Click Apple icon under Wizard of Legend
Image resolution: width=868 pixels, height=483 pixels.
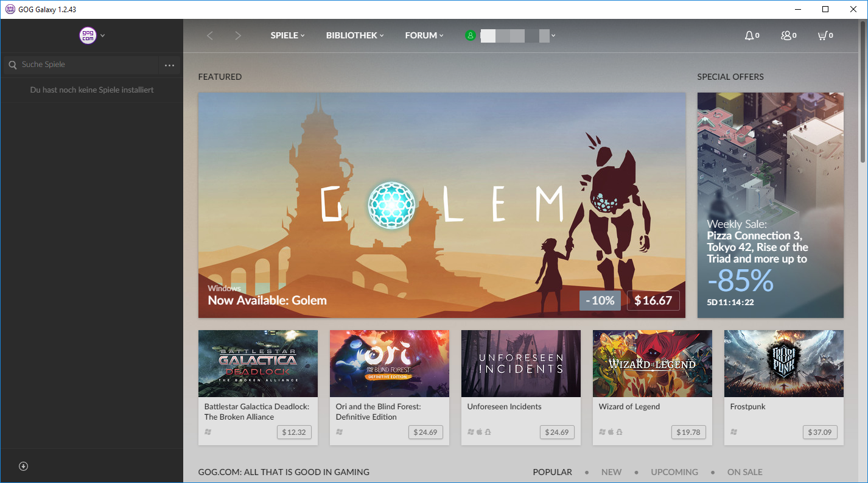point(611,432)
